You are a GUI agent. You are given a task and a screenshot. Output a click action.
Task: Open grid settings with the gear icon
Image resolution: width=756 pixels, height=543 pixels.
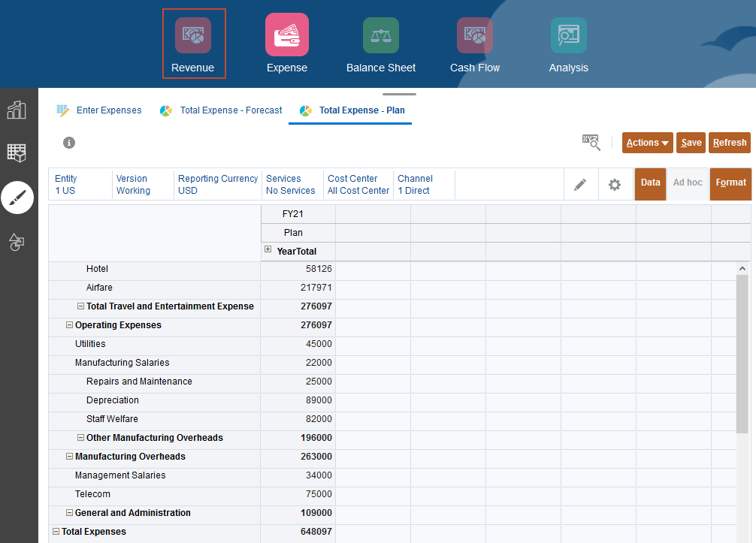pos(615,184)
